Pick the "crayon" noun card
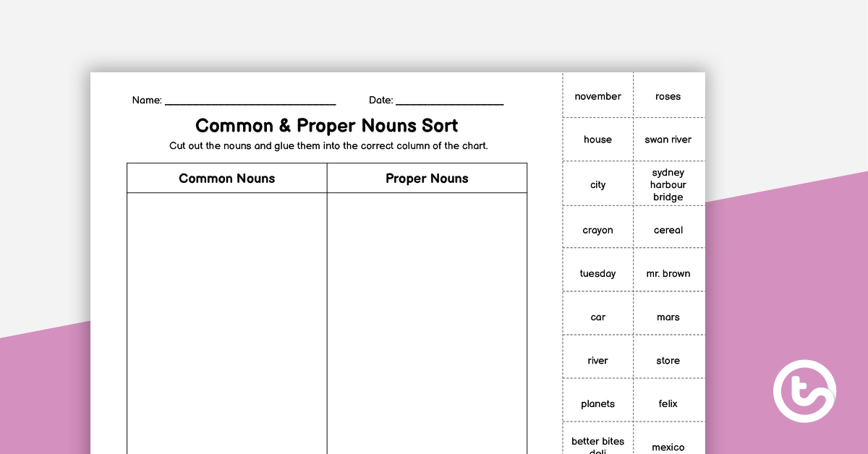 click(597, 228)
